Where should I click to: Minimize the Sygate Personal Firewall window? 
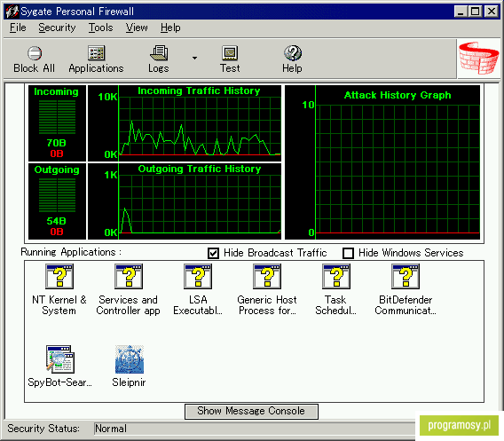461,12
